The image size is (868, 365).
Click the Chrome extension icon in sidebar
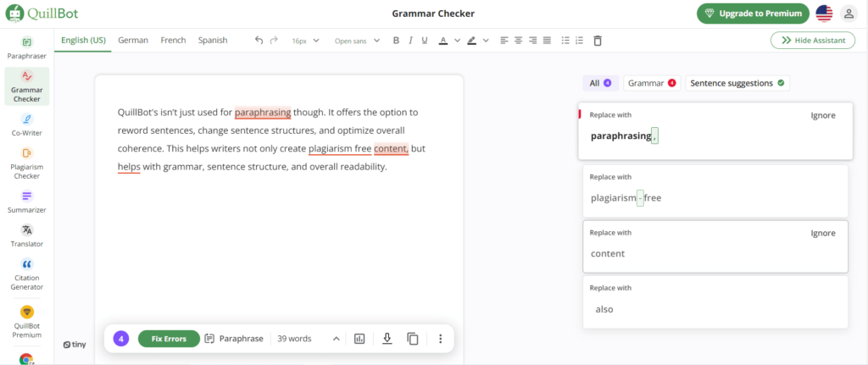(x=26, y=359)
